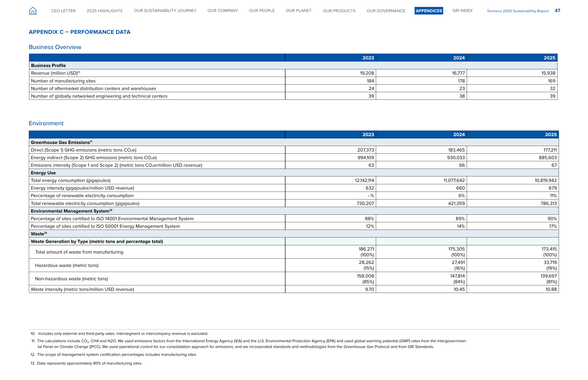The image size is (588, 380).
Task: Click 2024 renewable electricity value 421,359
Action: tap(456, 204)
